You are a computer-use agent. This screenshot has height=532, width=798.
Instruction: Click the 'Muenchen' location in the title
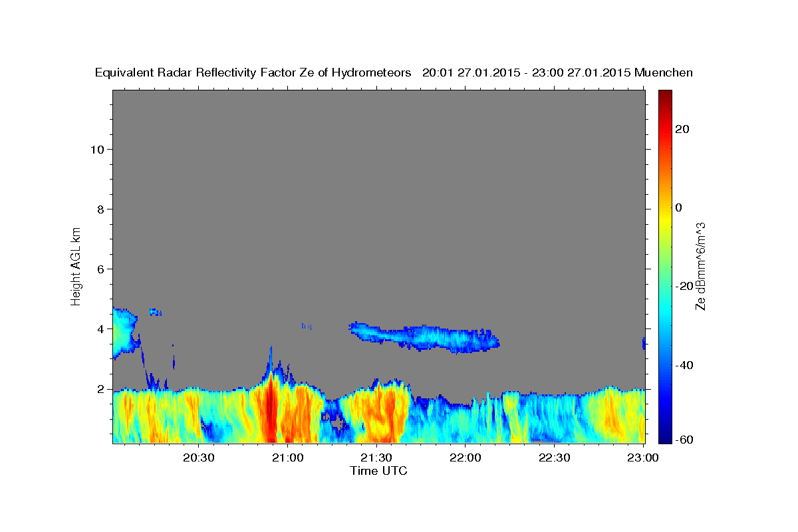point(664,72)
